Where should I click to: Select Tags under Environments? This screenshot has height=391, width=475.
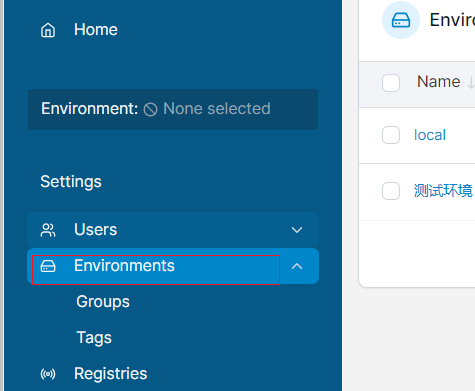(94, 338)
